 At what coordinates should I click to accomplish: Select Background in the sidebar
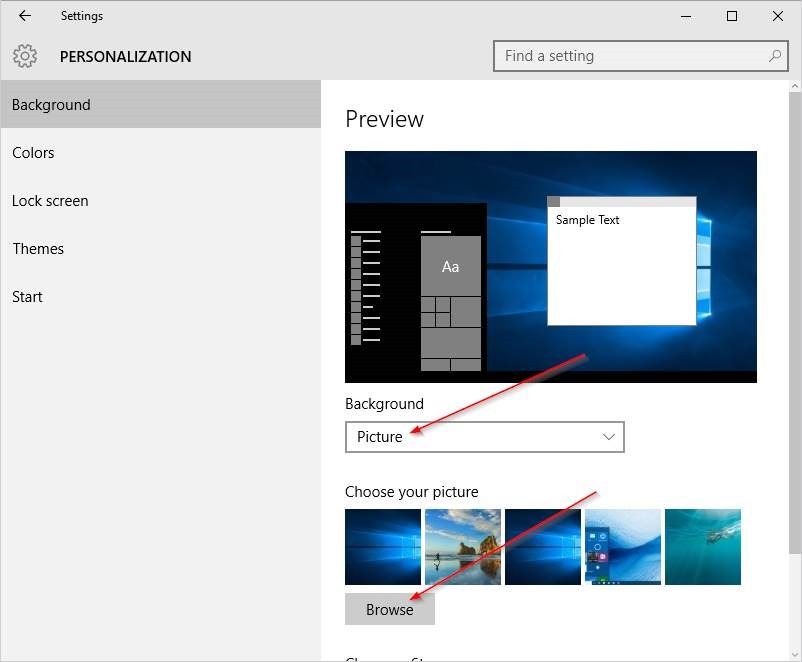click(x=50, y=104)
